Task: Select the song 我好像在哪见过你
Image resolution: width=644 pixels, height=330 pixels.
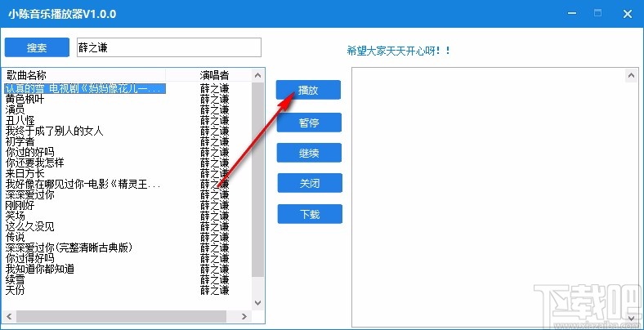Action: [x=83, y=185]
